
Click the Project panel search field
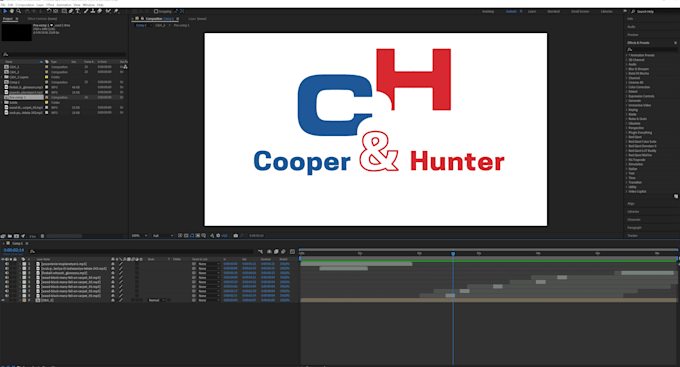pyautogui.click(x=64, y=55)
